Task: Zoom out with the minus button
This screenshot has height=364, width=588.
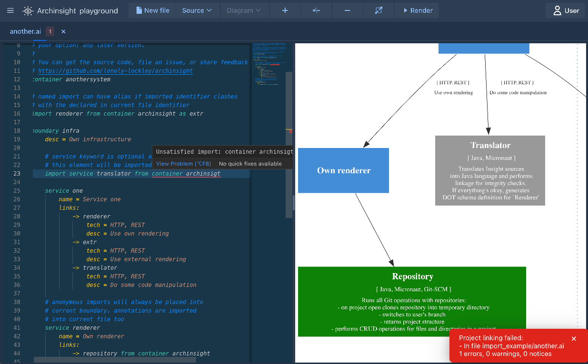Action: (347, 10)
